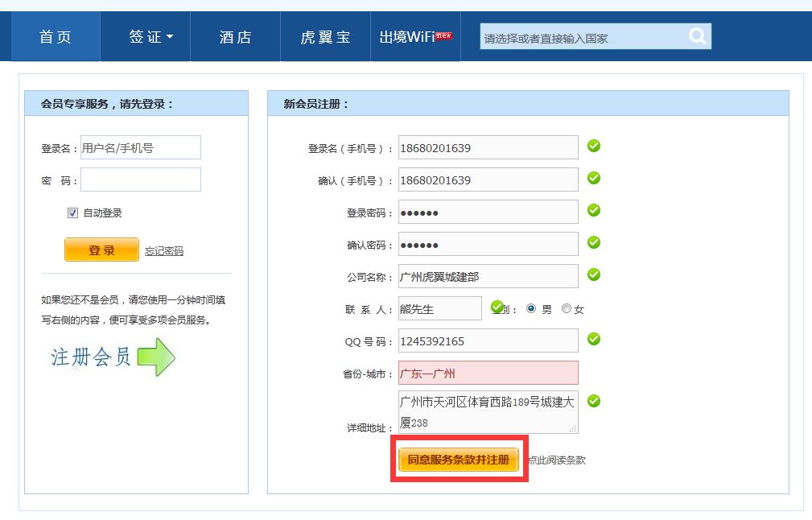The width and height of the screenshot is (812, 520).
Task: Click the green checkmark beside 登录名 field
Action: (593, 147)
